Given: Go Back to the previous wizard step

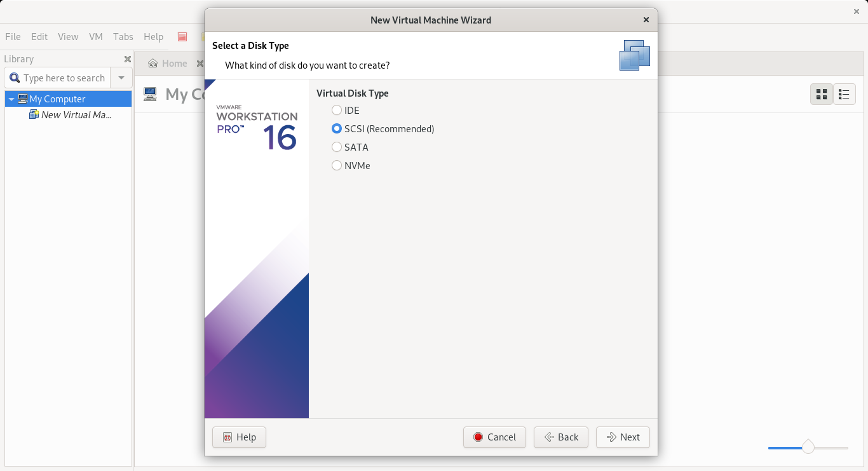Looking at the screenshot, I should (561, 437).
